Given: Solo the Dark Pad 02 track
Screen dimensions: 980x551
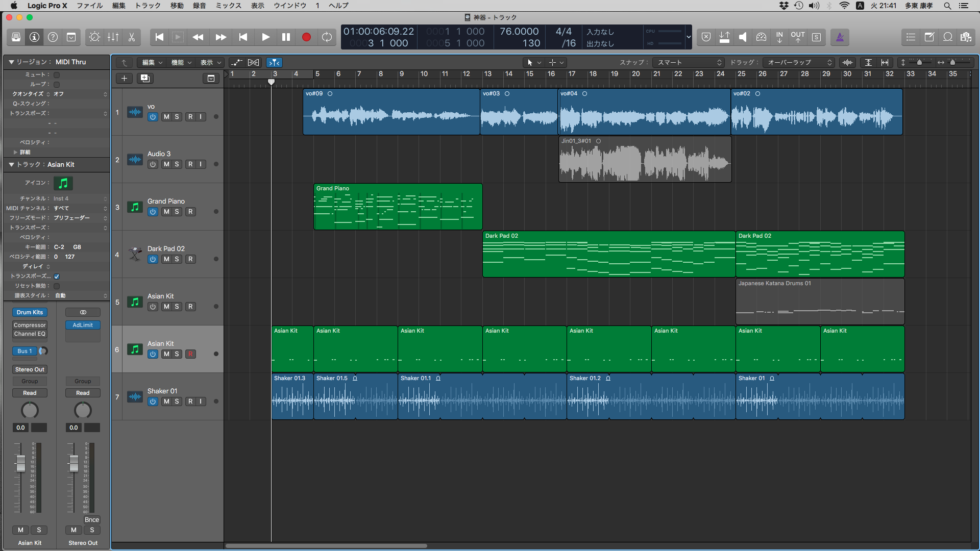Looking at the screenshot, I should click(x=177, y=259).
